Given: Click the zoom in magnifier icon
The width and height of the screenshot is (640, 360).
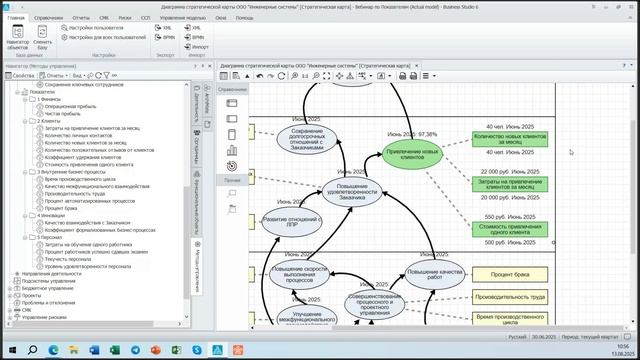Looking at the screenshot, I should pos(294,76).
